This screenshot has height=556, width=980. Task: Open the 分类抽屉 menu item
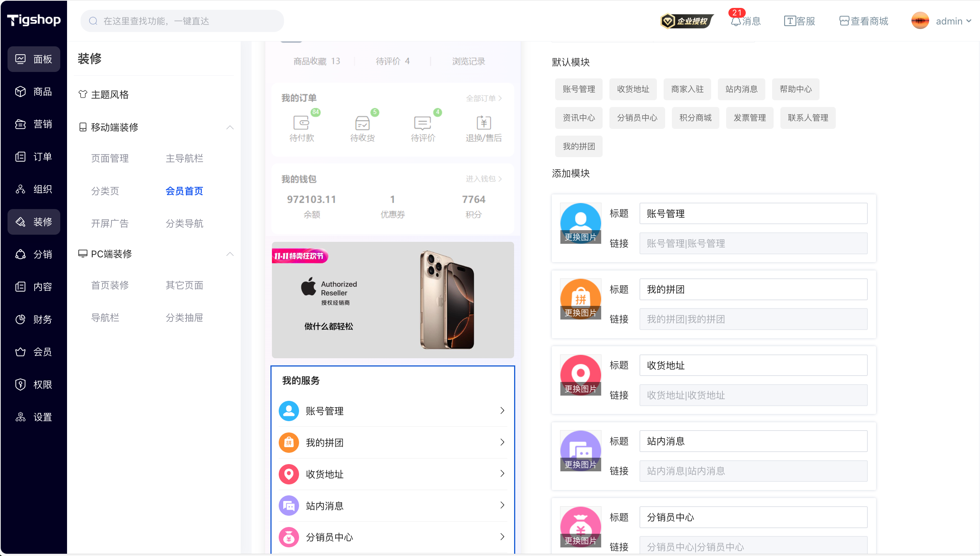point(185,317)
